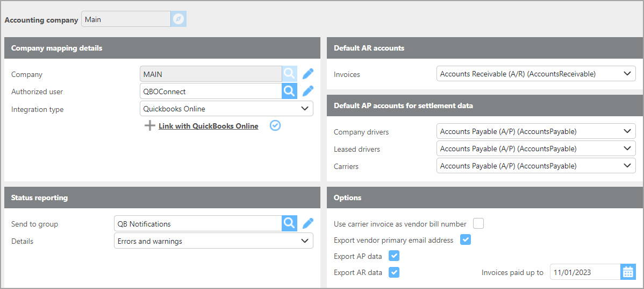
Task: Open the Integration type dropdown
Action: [226, 109]
